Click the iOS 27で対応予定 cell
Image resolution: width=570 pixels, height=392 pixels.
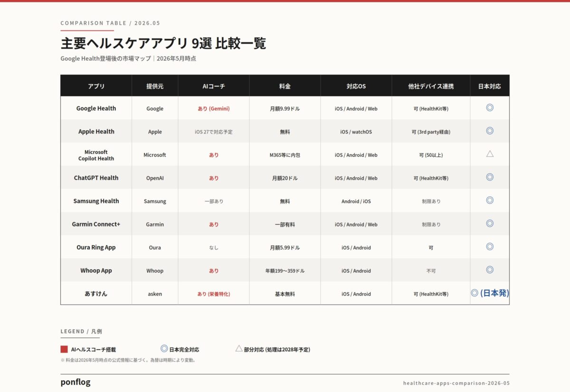214,132
